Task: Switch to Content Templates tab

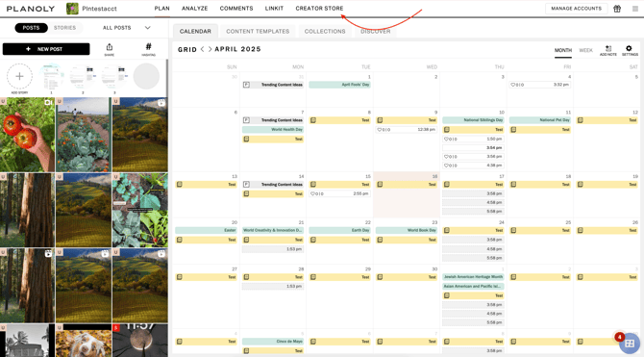Action: click(x=258, y=31)
